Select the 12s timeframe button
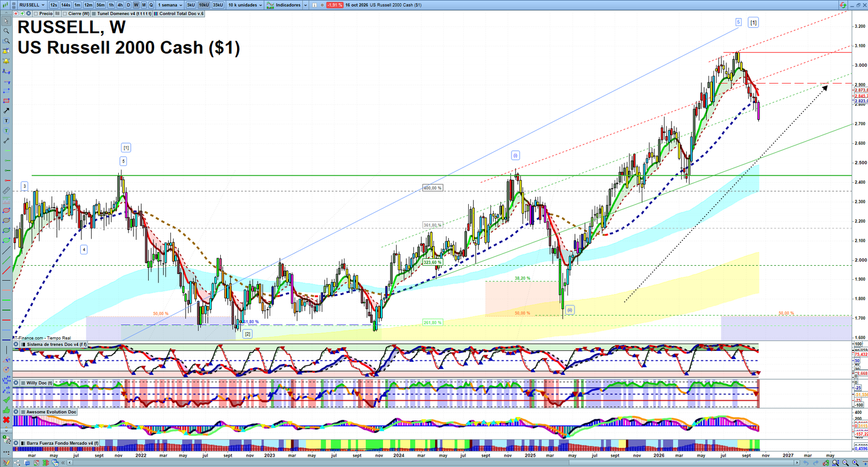This screenshot has width=868, height=467. (53, 5)
